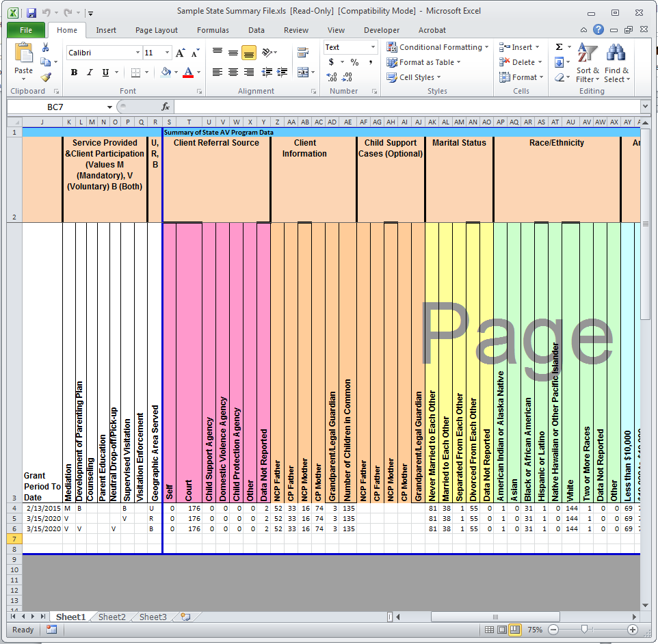
Task: Open Format as Table dropdown
Action: pos(424,62)
